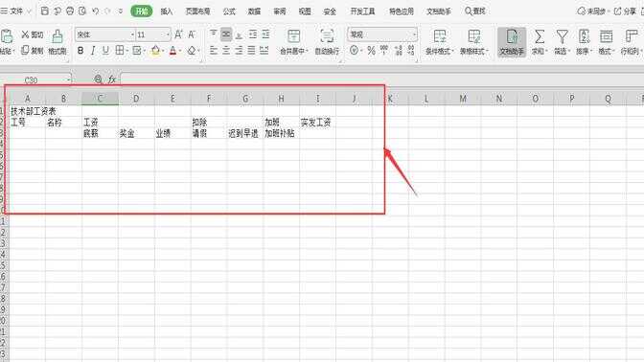Click the AutoSum sigma icon
The image size is (644, 362).
pos(540,37)
